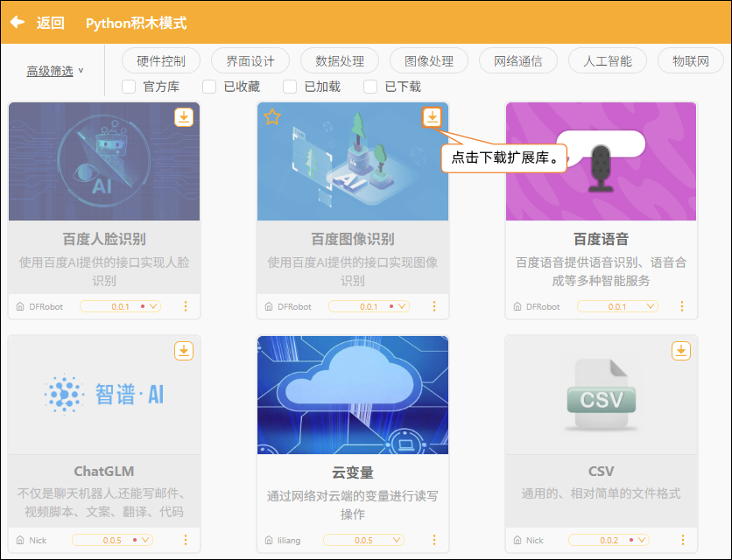Select the 硬件控制 category tab
This screenshot has height=560, width=732.
click(x=161, y=60)
